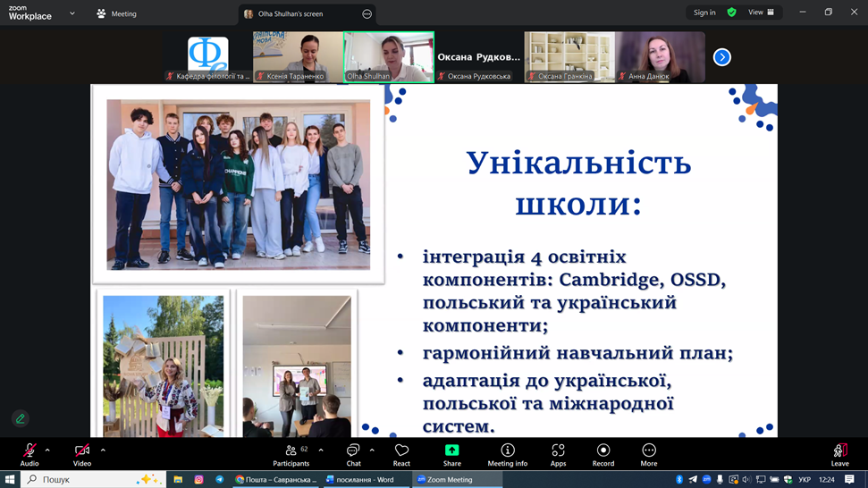
Task: Show the Participants list
Action: pos(291,454)
